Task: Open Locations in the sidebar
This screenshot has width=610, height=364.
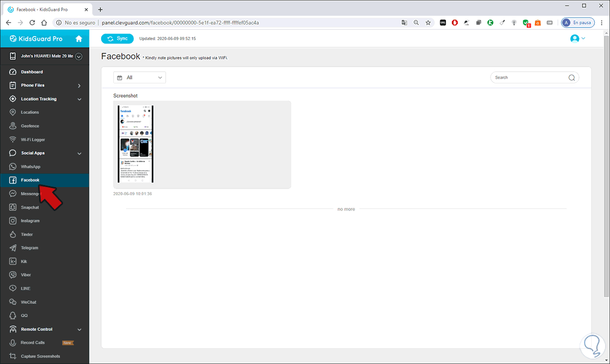Action: pos(29,112)
